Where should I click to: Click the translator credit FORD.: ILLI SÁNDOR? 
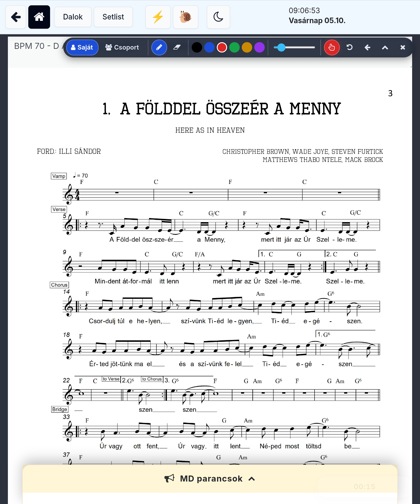click(x=69, y=151)
